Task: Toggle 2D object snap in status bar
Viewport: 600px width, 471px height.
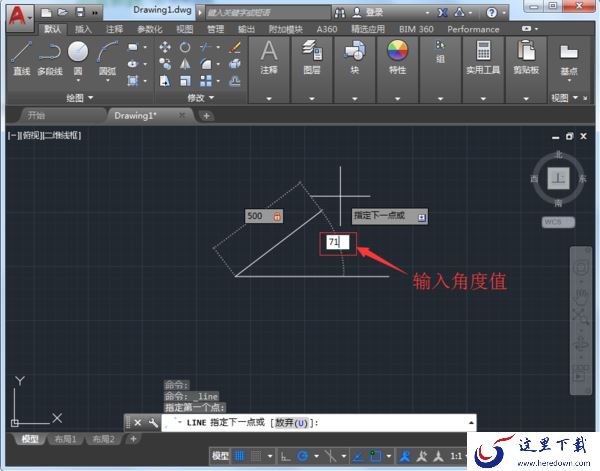Action: point(375,456)
